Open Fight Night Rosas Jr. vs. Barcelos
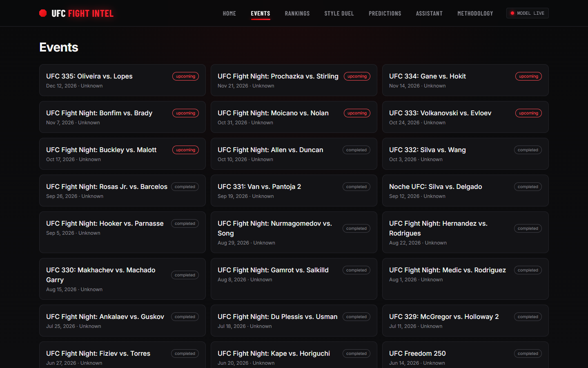Image resolution: width=588 pixels, height=368 pixels. tap(122, 191)
